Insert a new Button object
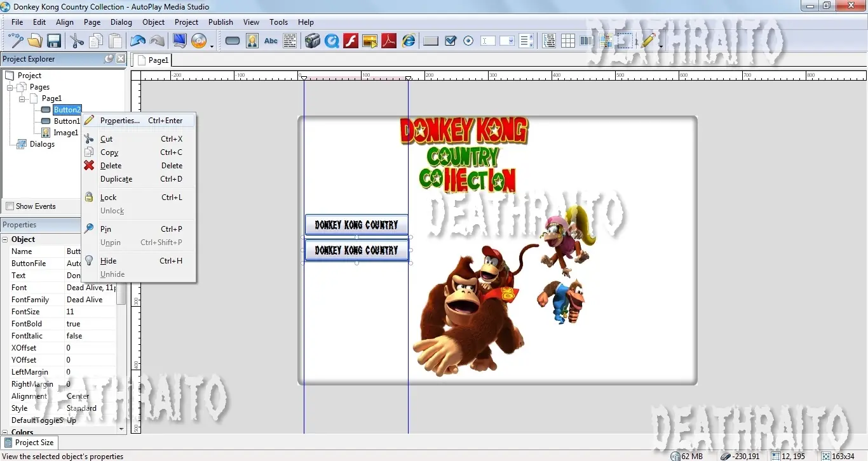 pos(233,41)
